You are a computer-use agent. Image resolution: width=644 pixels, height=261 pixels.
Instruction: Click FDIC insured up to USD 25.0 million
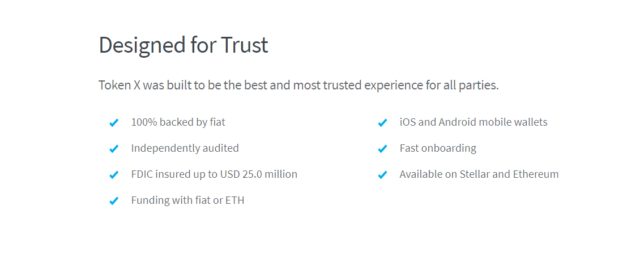tap(214, 174)
